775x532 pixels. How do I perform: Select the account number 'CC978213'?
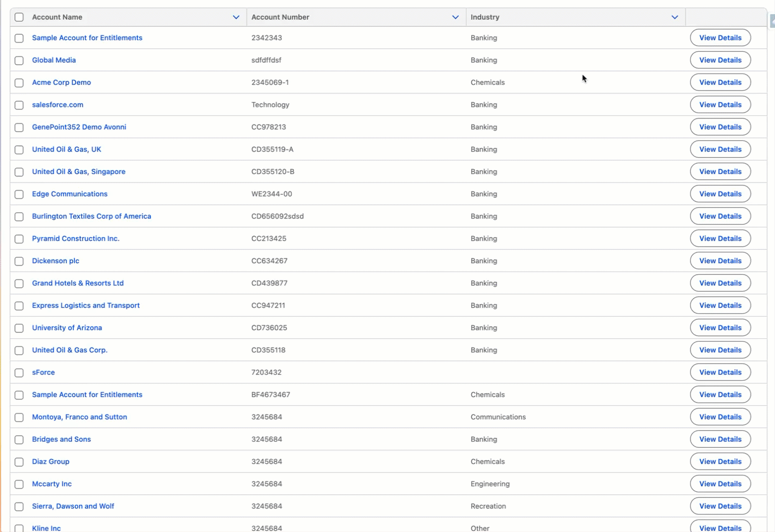(x=268, y=127)
